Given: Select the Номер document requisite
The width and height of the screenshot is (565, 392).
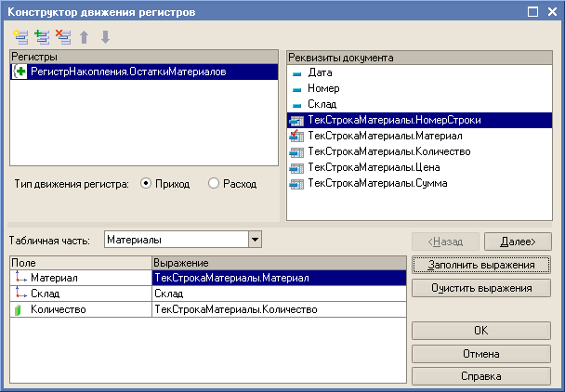Looking at the screenshot, I should (419, 88).
